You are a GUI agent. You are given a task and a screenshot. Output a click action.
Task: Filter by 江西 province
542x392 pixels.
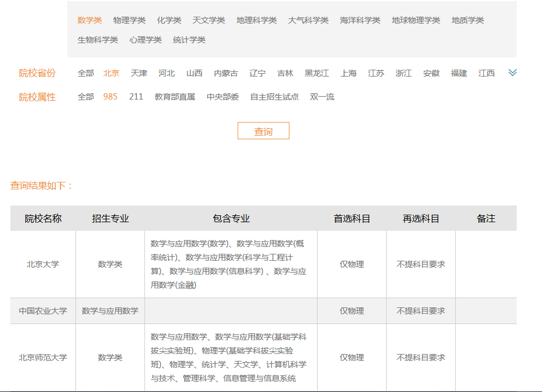[x=487, y=73]
